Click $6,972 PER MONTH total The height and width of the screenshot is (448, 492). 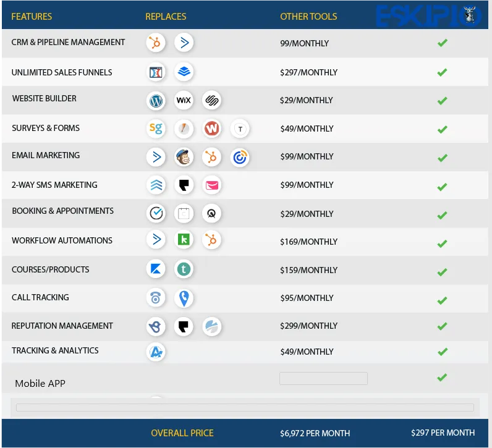pyautogui.click(x=315, y=433)
